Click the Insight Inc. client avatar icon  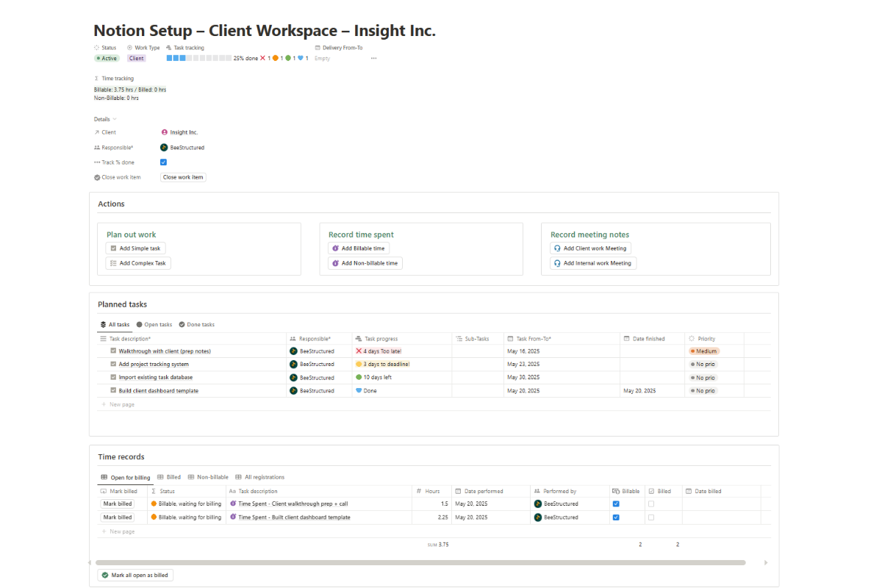pos(164,132)
